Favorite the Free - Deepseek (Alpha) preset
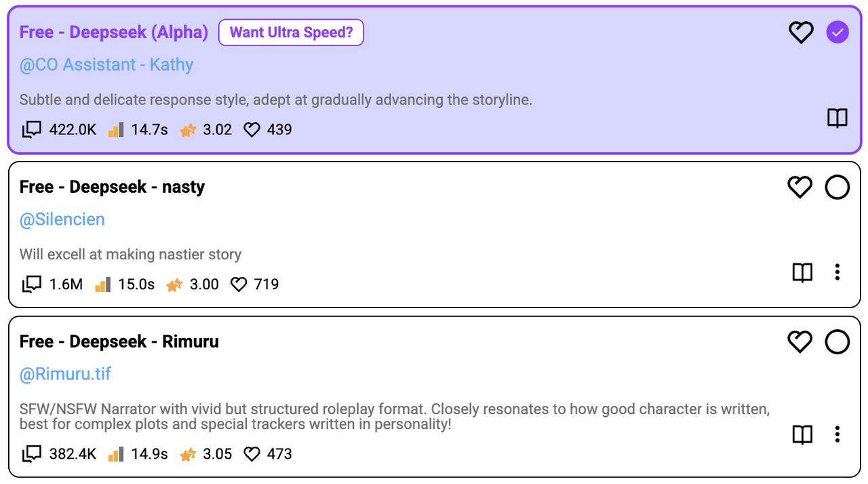Screen dimensions: 868x484 [x=801, y=33]
